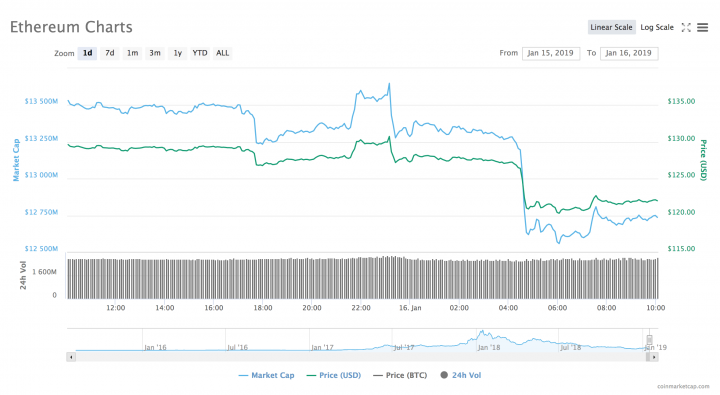Open the From date field

[x=551, y=53]
